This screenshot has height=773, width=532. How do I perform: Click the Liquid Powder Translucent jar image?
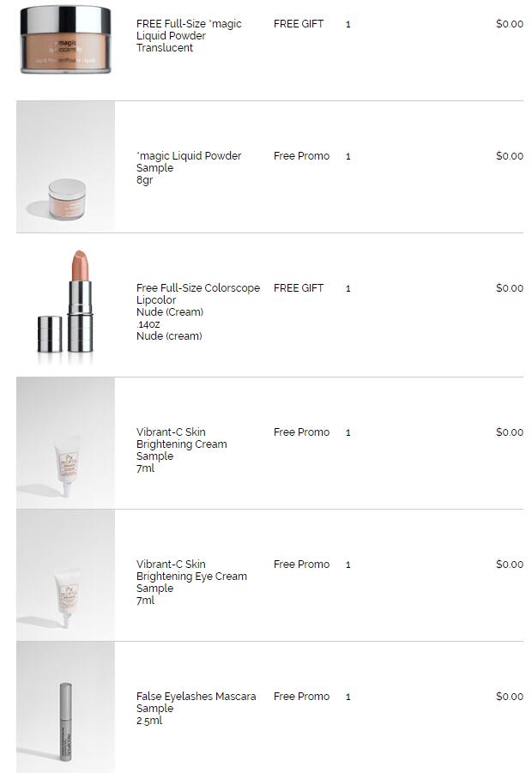(x=65, y=39)
